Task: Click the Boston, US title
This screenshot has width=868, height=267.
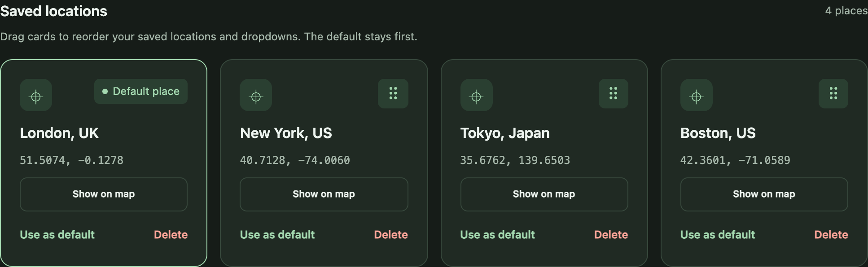Action: click(718, 133)
